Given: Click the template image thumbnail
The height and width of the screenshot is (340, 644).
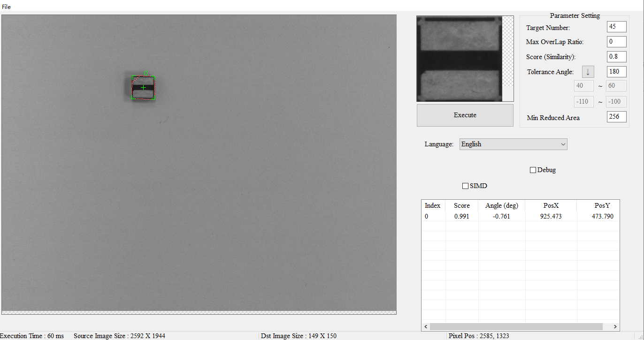Looking at the screenshot, I should [460, 59].
